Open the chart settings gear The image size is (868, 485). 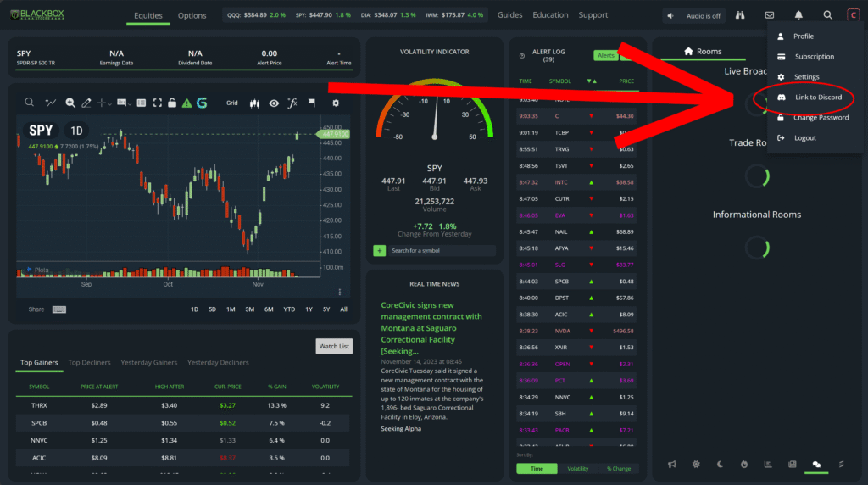[x=336, y=103]
